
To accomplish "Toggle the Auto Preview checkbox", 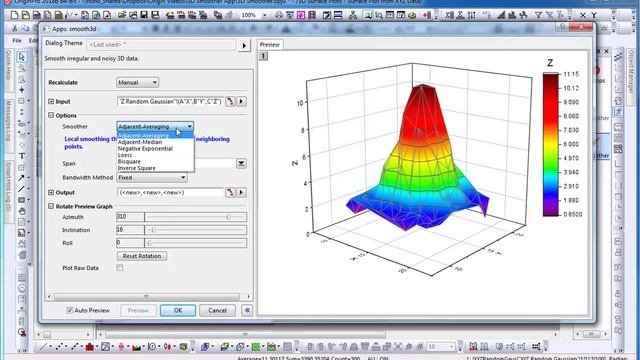I will pos(69,310).
